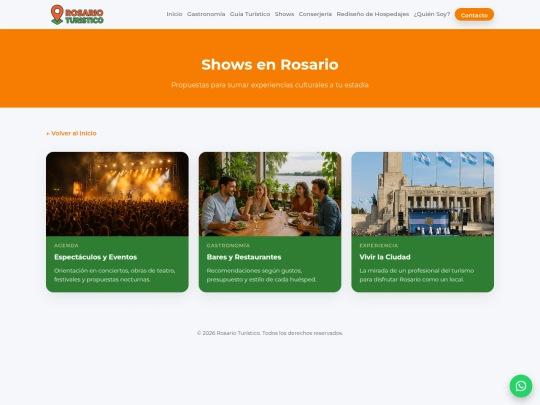Click the Vivir la Ciudad title
The height and width of the screenshot is (405, 540).
coord(385,257)
